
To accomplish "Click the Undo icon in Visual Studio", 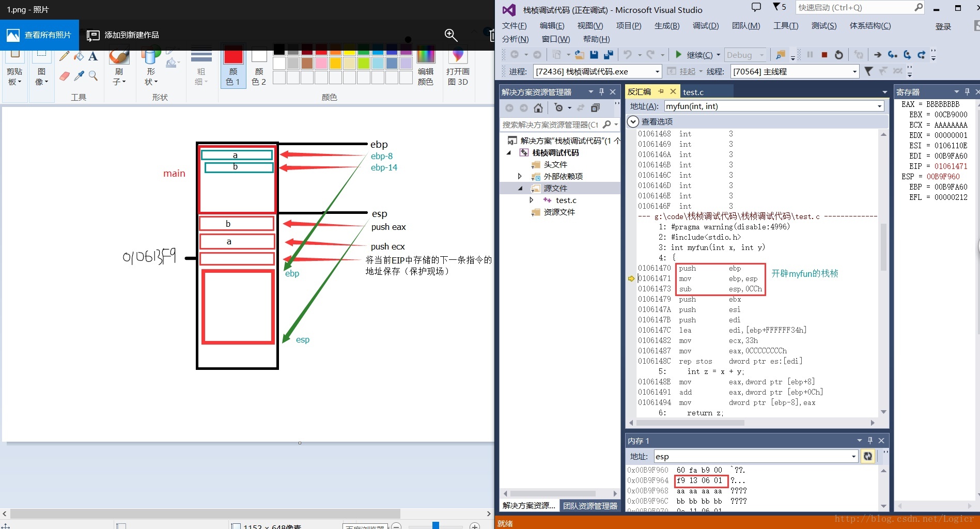I will (628, 55).
